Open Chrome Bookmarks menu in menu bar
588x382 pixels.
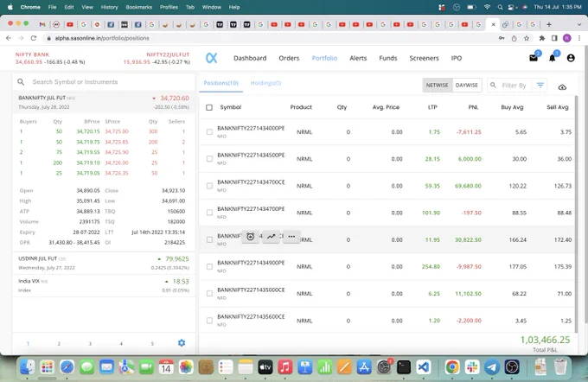138,7
